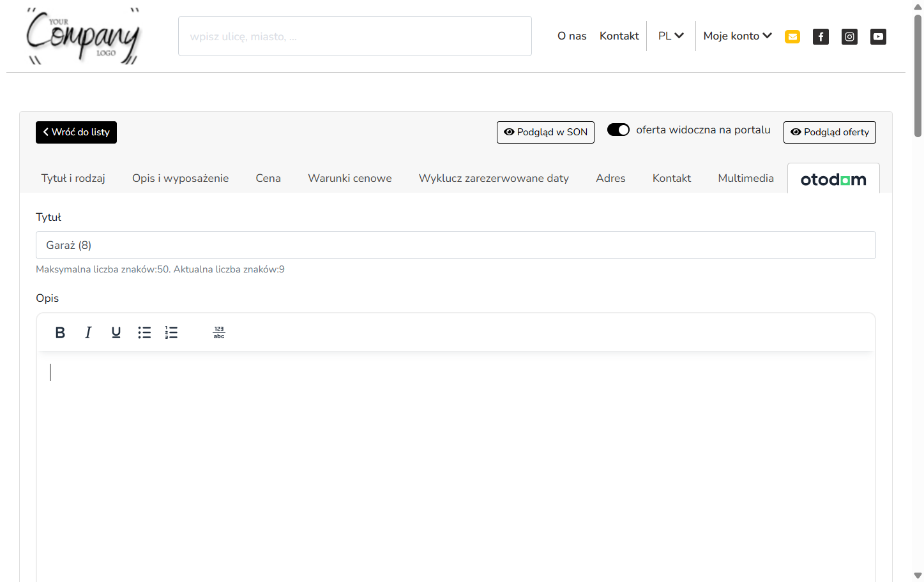The image size is (924, 582).
Task: Select the Multimedia tab
Action: (746, 178)
